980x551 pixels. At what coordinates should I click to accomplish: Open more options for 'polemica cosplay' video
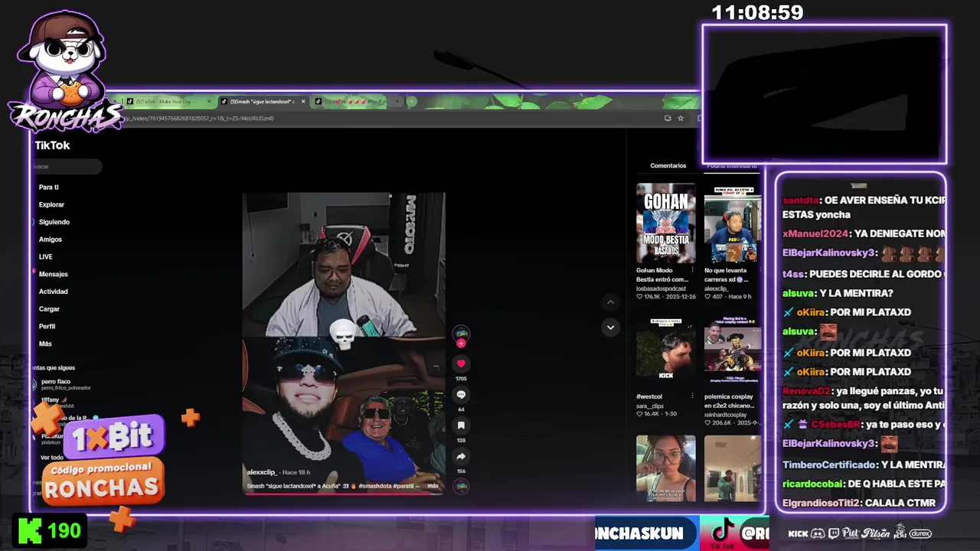pyautogui.click(x=759, y=396)
